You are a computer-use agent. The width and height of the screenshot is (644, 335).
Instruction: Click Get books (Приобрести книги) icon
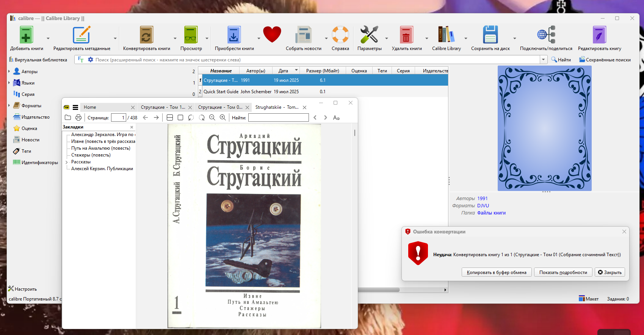[234, 35]
